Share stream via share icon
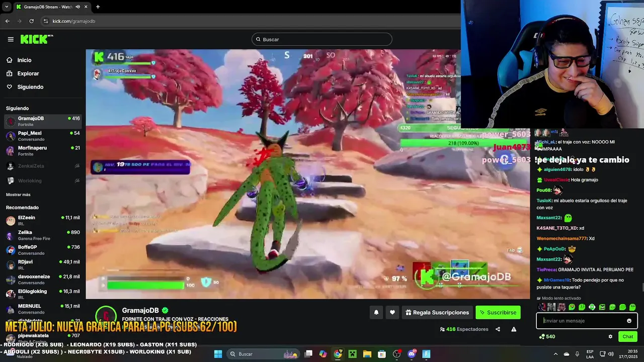The image size is (644, 362). [498, 329]
